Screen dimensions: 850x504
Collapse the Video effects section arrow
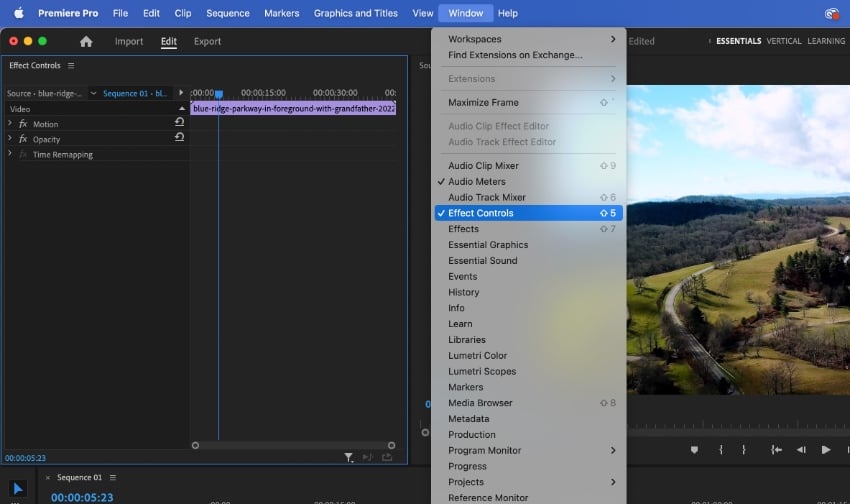coord(182,109)
